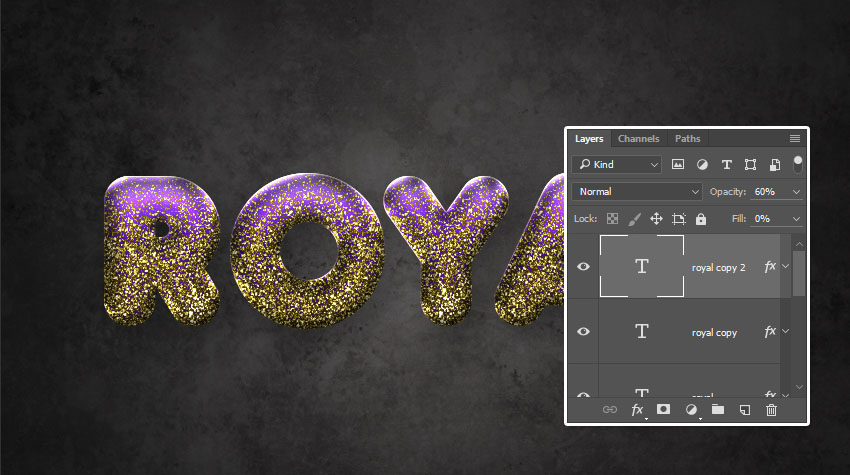The height and width of the screenshot is (475, 850).
Task: Filter for type layers
Action: click(x=726, y=164)
